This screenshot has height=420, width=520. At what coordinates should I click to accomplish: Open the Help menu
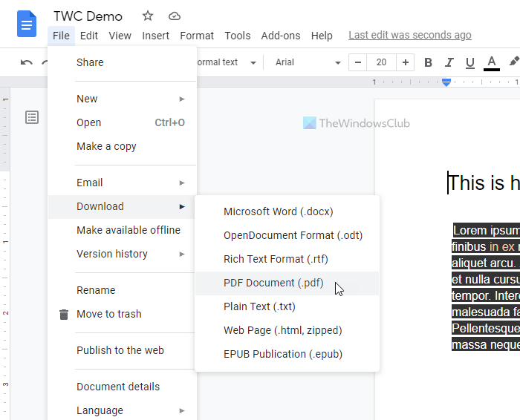tap(322, 36)
